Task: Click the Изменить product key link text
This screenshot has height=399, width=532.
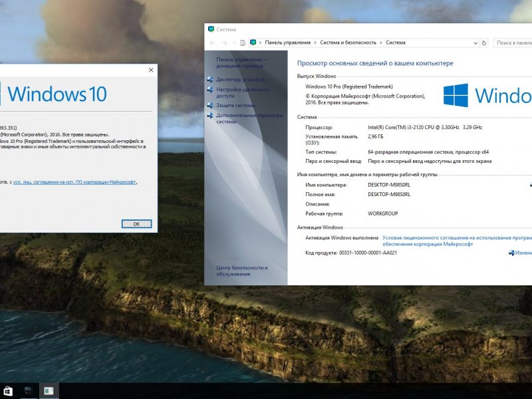Action: 523,253
